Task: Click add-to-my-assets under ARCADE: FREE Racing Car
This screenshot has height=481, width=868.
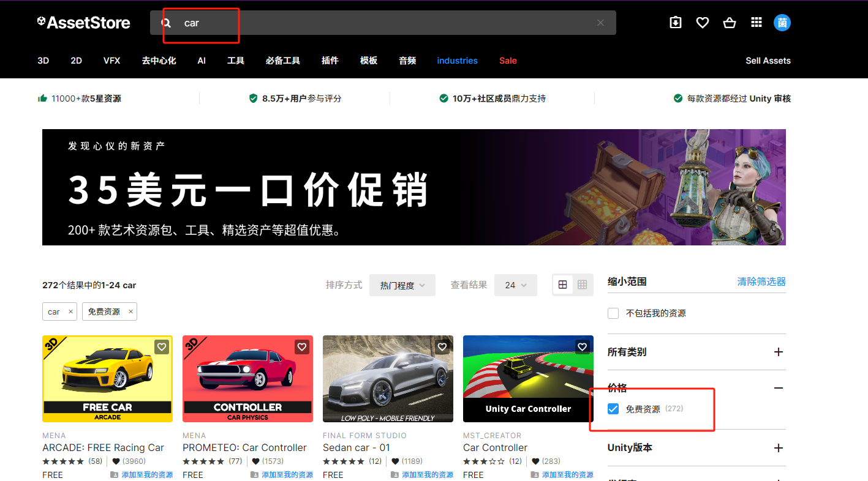Action: click(x=142, y=475)
